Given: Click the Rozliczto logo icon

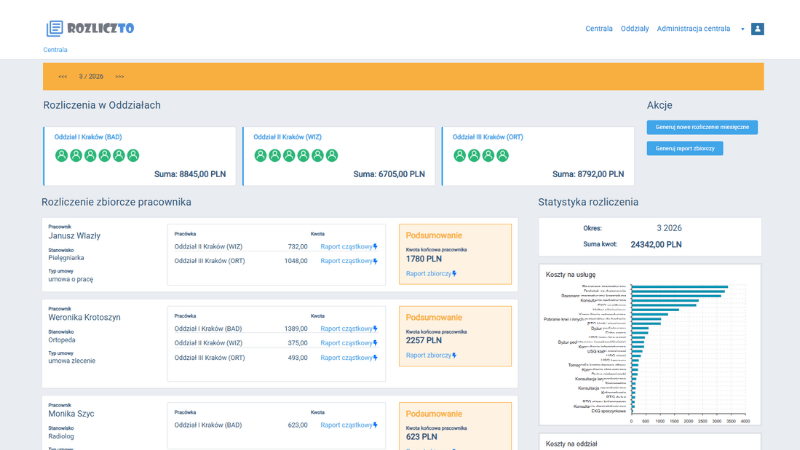Looking at the screenshot, I should pos(55,28).
